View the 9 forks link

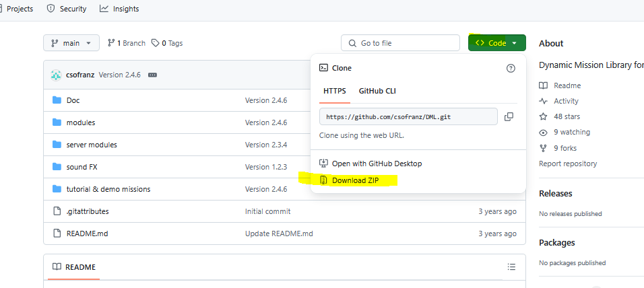pos(565,148)
